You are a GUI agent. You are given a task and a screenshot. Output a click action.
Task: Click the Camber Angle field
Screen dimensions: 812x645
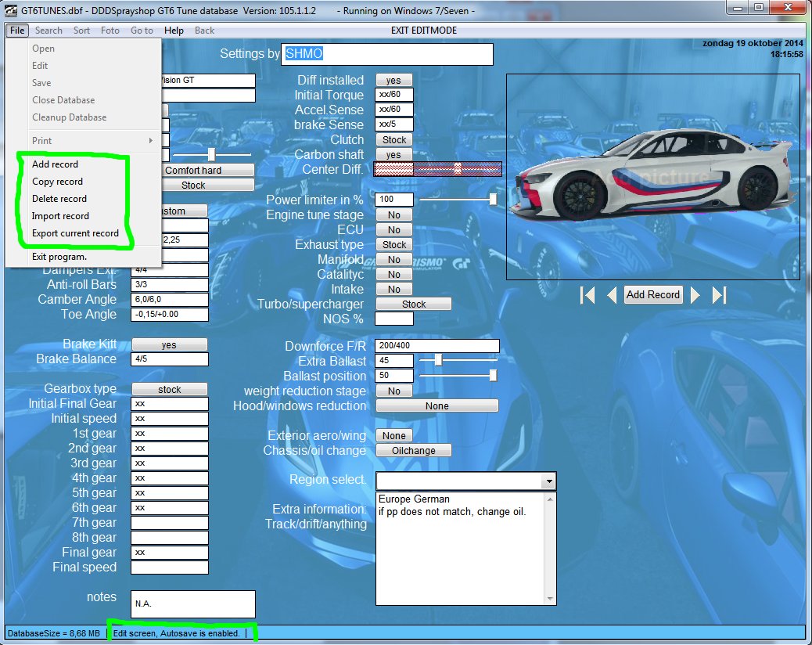click(x=169, y=300)
